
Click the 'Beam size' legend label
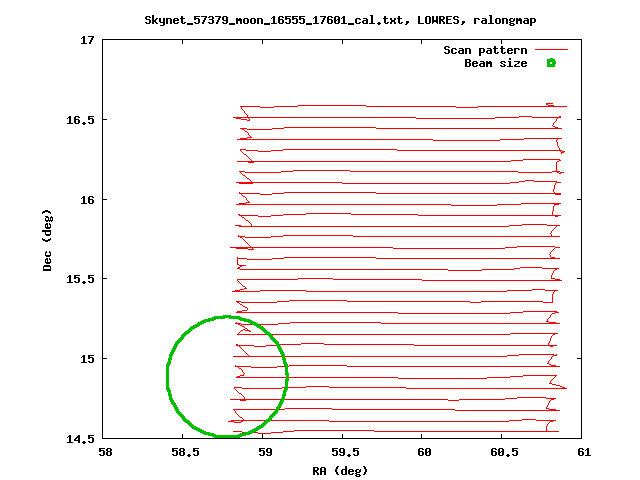(496, 63)
